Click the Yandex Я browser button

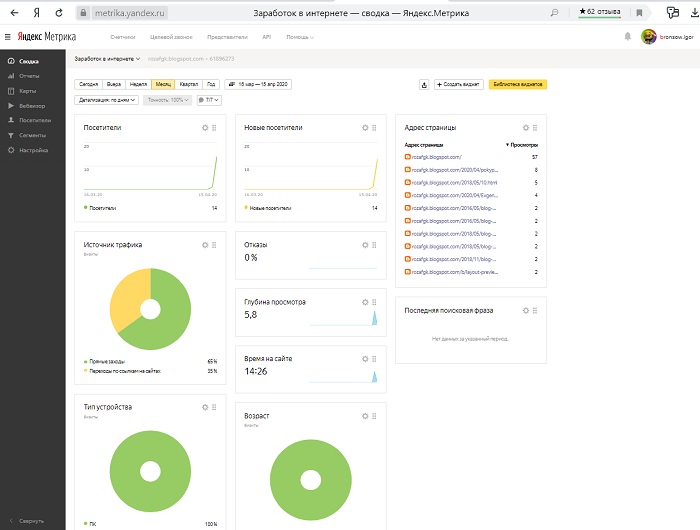click(37, 13)
